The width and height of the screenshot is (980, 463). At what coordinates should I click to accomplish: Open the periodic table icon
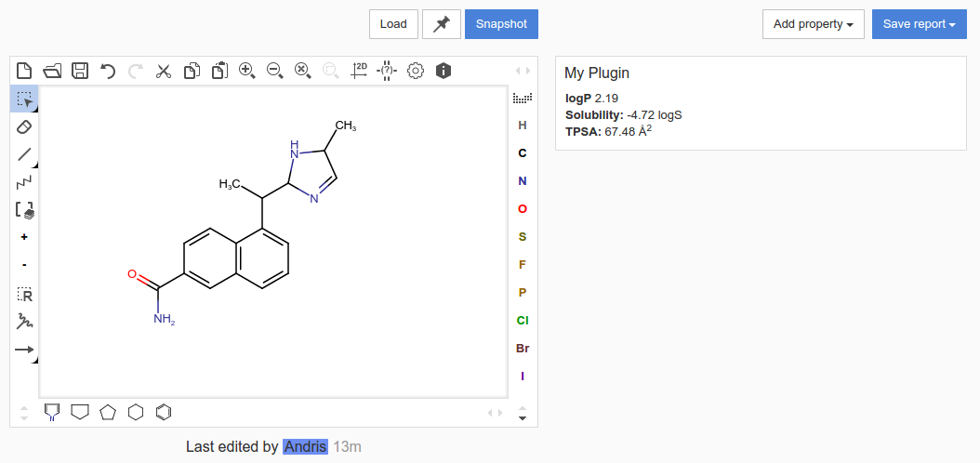click(523, 97)
